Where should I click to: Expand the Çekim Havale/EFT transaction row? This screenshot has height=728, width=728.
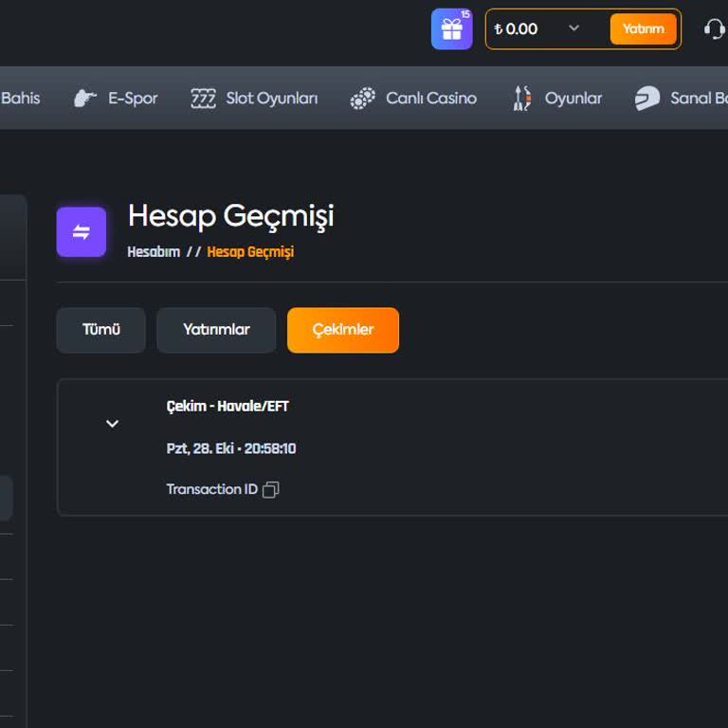click(x=113, y=424)
